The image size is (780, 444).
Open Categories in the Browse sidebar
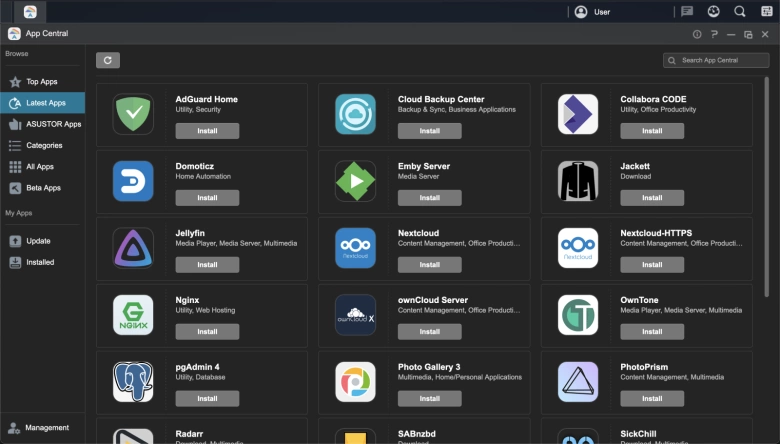(x=43, y=145)
